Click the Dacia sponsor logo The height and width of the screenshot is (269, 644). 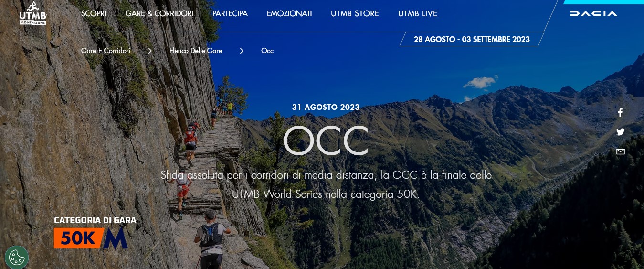(x=593, y=13)
